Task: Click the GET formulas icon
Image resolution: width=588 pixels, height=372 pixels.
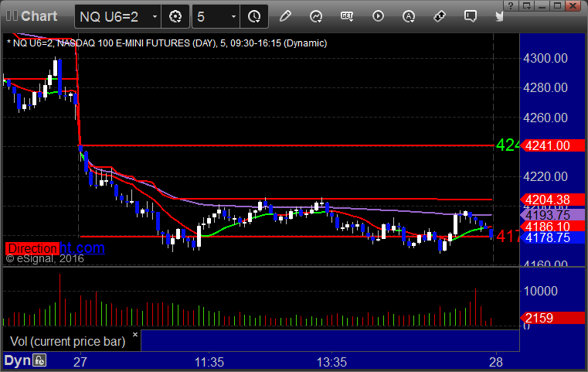Action: 347,16
